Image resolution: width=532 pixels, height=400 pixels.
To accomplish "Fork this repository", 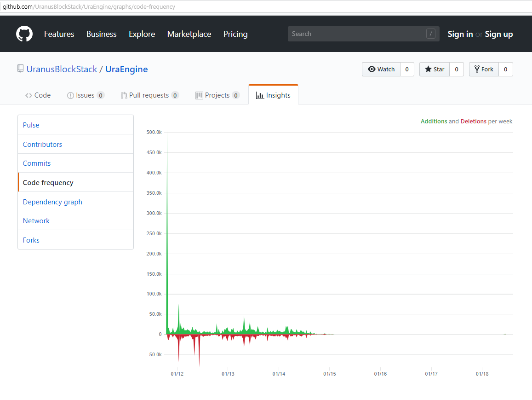I will pyautogui.click(x=484, y=69).
